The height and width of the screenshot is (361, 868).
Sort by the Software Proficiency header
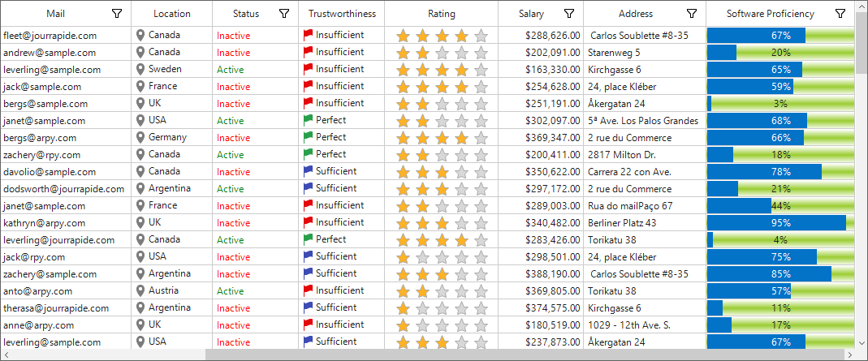[x=771, y=14]
